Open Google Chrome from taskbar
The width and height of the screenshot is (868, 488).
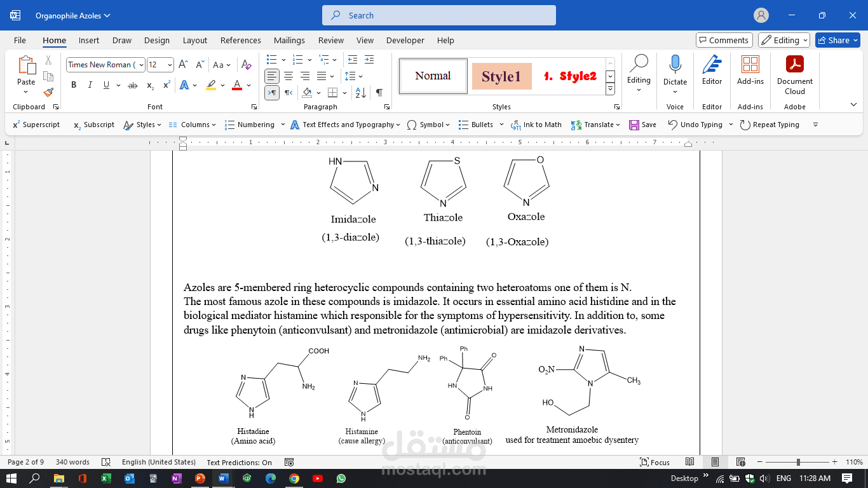click(x=294, y=478)
